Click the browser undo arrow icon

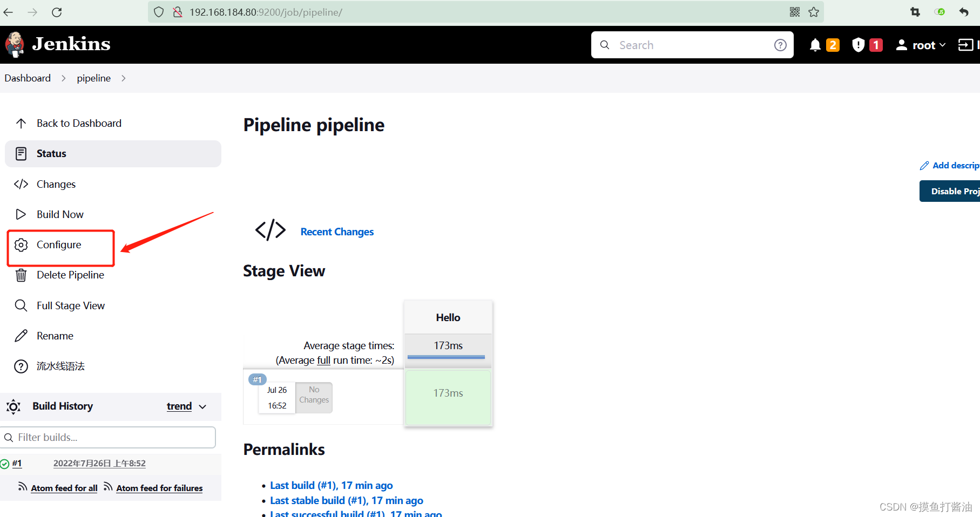click(x=964, y=12)
